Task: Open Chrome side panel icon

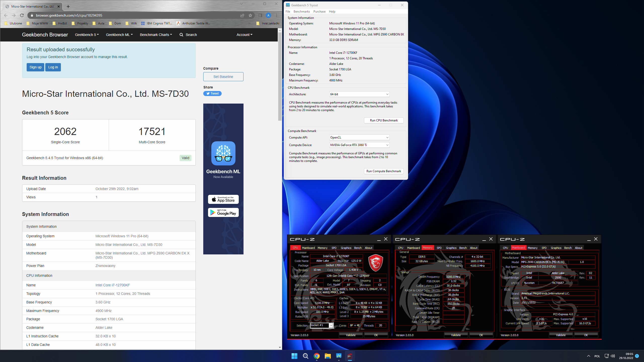Action: click(x=260, y=15)
